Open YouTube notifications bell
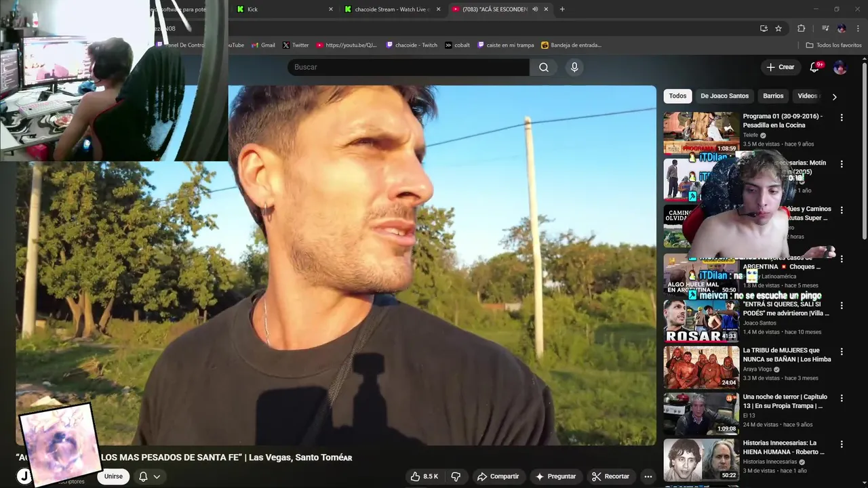Screen dimensions: 868x488 [815, 67]
